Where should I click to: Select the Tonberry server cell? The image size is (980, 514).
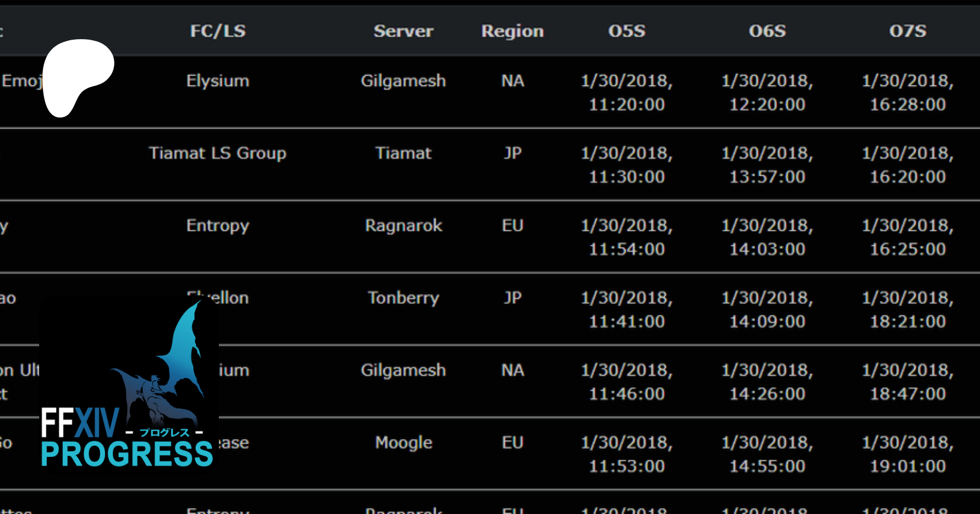(403, 298)
